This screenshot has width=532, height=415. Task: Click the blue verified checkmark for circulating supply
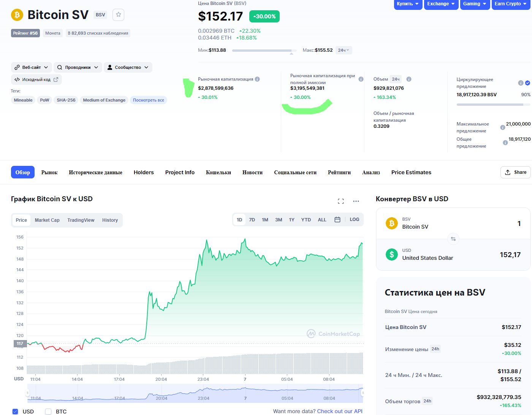(x=527, y=83)
